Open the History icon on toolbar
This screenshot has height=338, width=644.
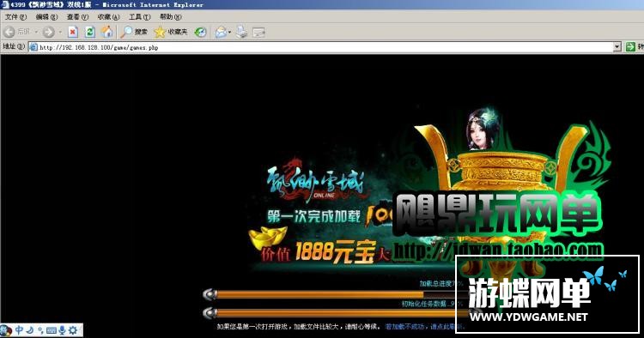point(200,32)
